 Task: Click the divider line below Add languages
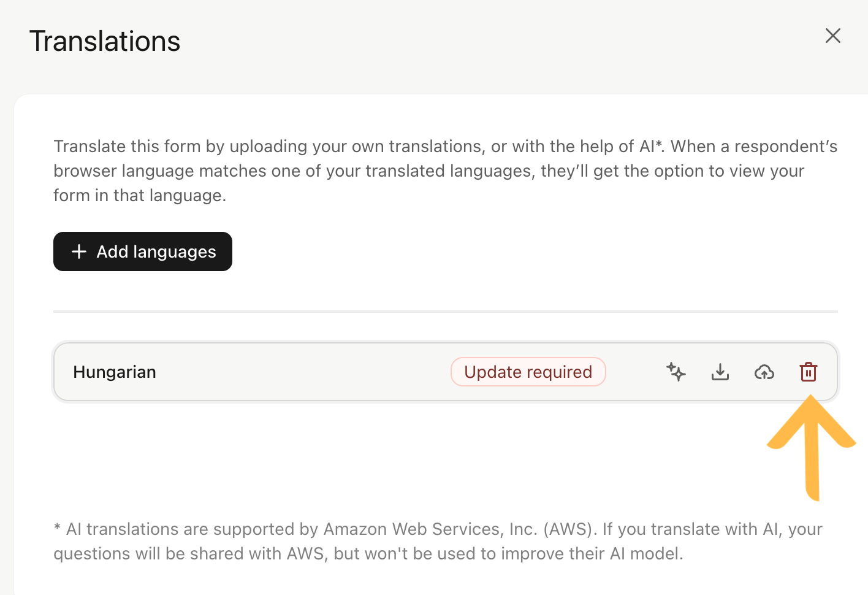tap(446, 312)
